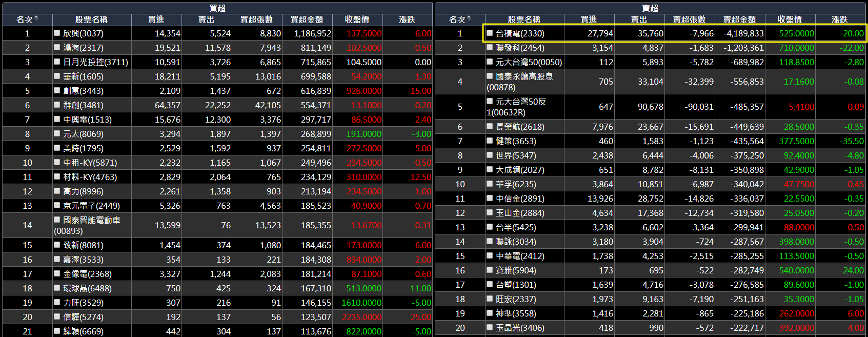Open stock 神準(3558)
The width and height of the screenshot is (868, 337).
coord(516,313)
